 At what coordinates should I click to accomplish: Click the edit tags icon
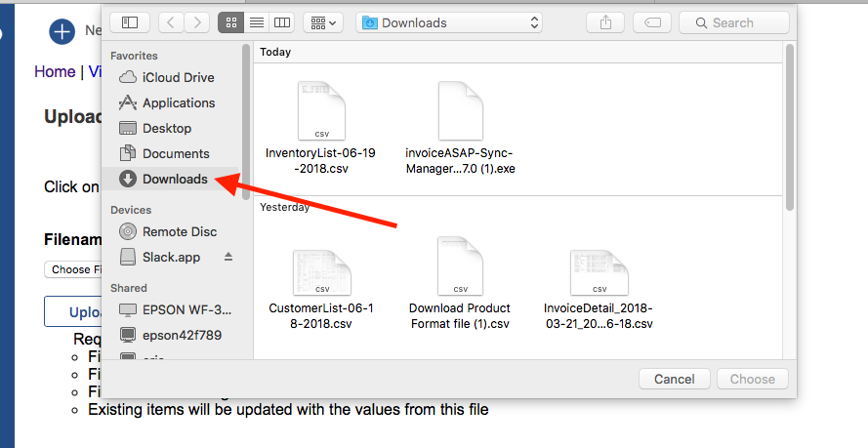651,22
